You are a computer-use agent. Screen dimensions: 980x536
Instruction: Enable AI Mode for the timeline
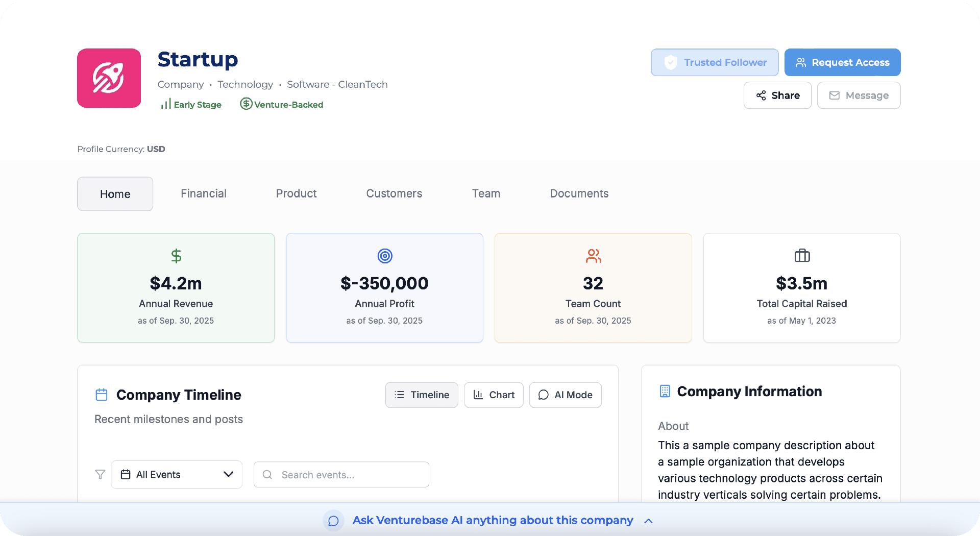pos(565,395)
